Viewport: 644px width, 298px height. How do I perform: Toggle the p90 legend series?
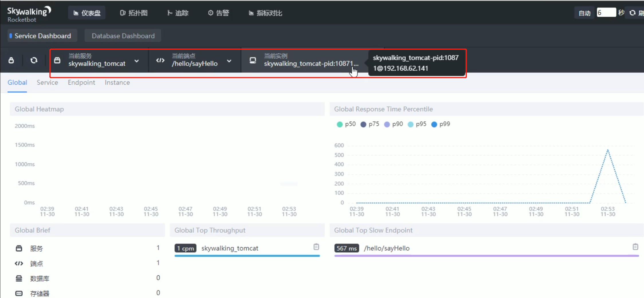tap(393, 124)
